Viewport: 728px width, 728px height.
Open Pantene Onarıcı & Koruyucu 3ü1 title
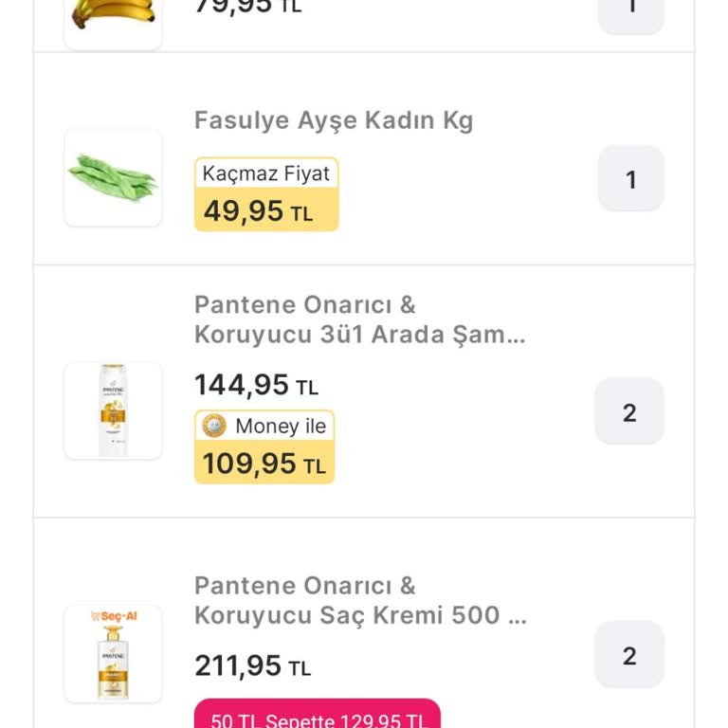(x=359, y=319)
